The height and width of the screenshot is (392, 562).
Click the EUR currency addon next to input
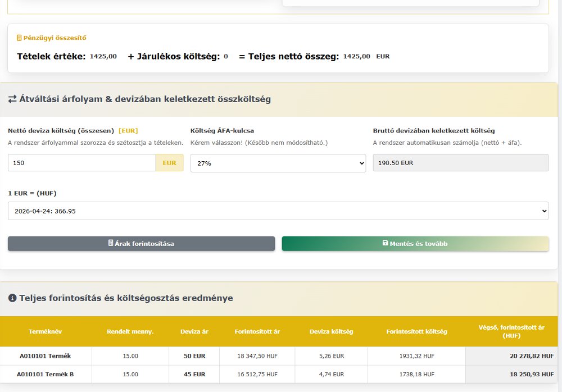tap(169, 163)
